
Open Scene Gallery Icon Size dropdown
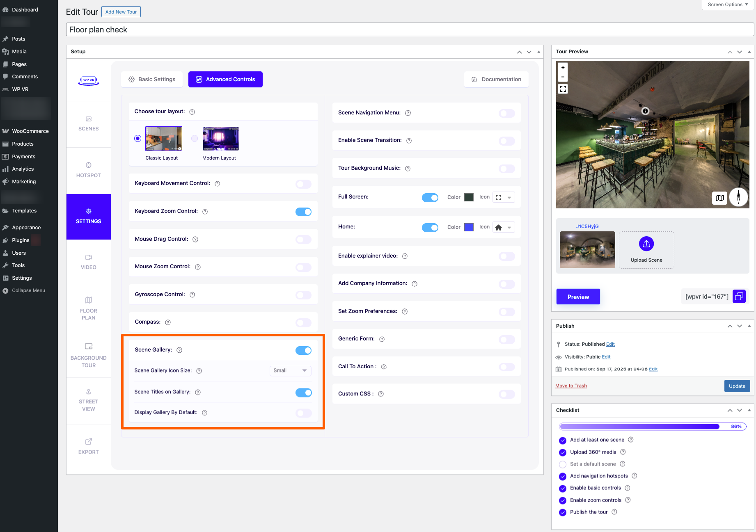[290, 371]
